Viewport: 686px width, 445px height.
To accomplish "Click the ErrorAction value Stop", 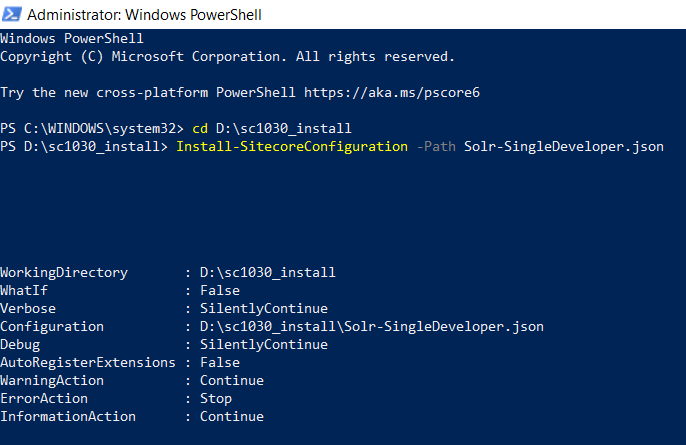I will (x=216, y=399).
